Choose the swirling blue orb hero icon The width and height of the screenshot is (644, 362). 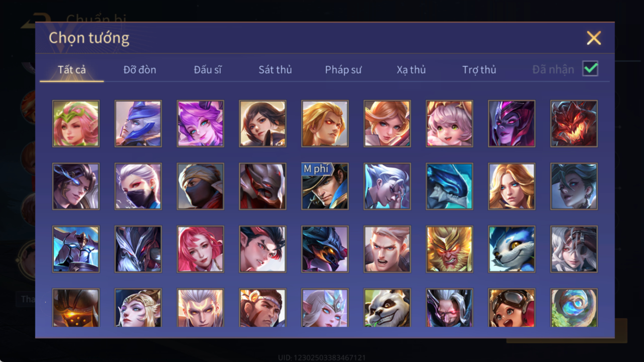point(574,308)
